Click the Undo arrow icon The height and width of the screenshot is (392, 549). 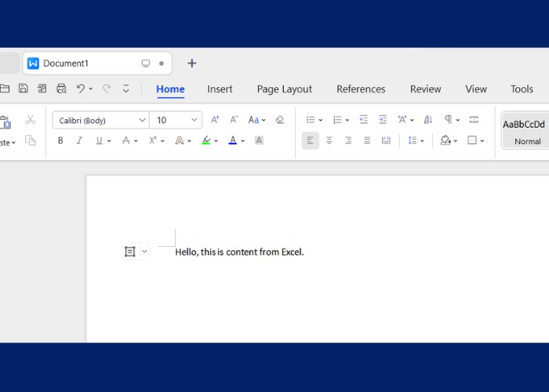80,89
